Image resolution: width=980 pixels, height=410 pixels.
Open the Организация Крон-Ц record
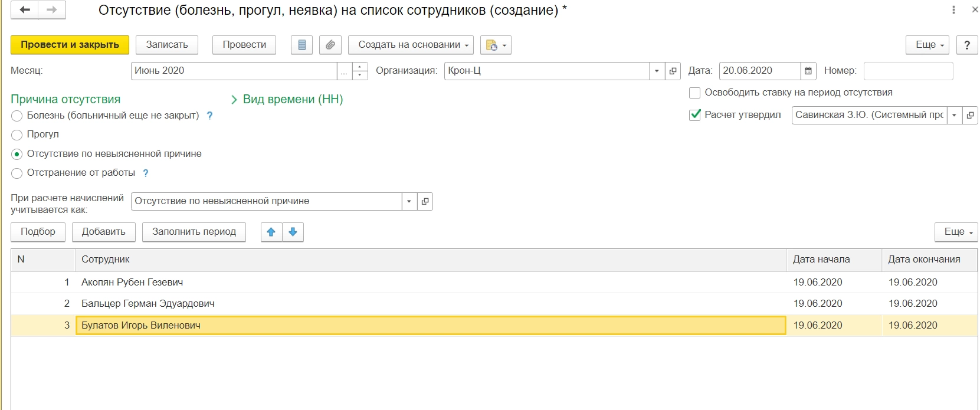pos(673,71)
